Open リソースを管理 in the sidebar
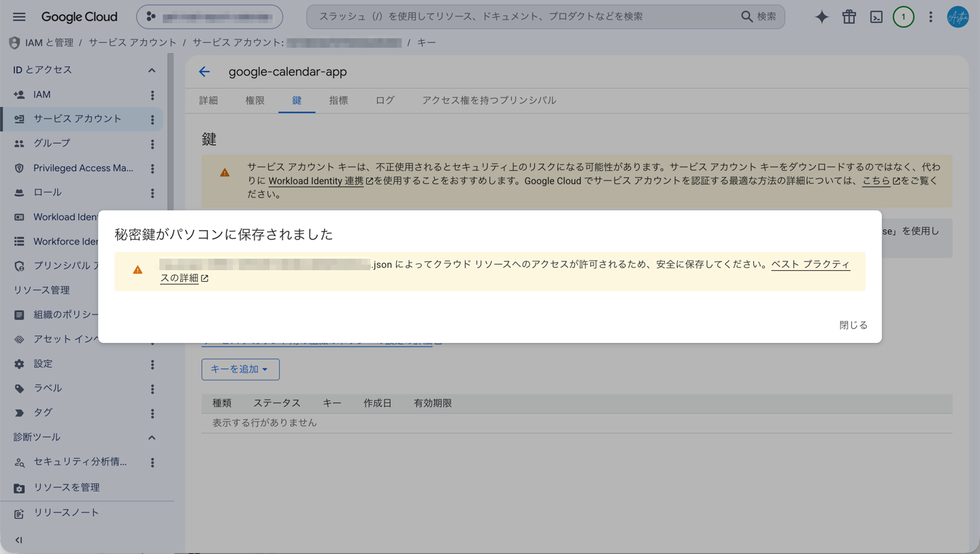The height and width of the screenshot is (554, 980). (67, 487)
